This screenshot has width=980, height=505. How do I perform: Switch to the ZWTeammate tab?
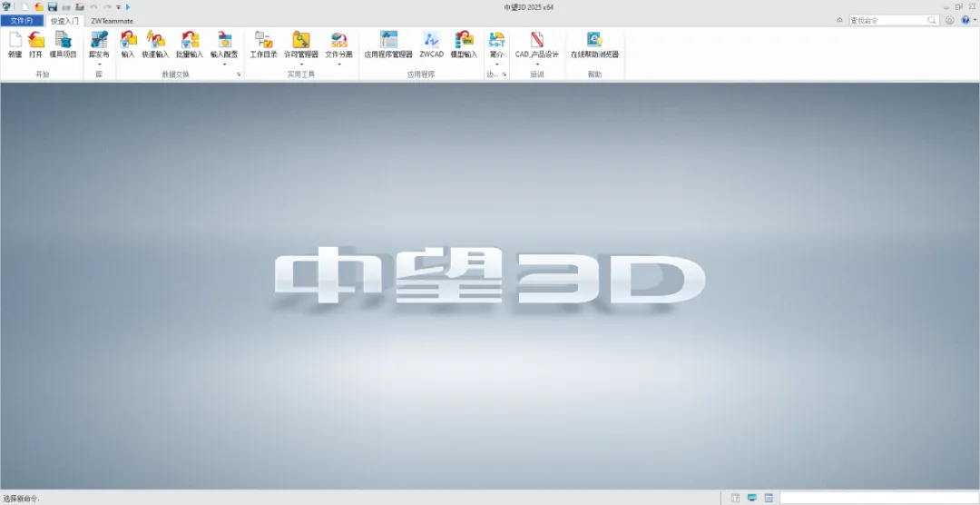tap(112, 21)
